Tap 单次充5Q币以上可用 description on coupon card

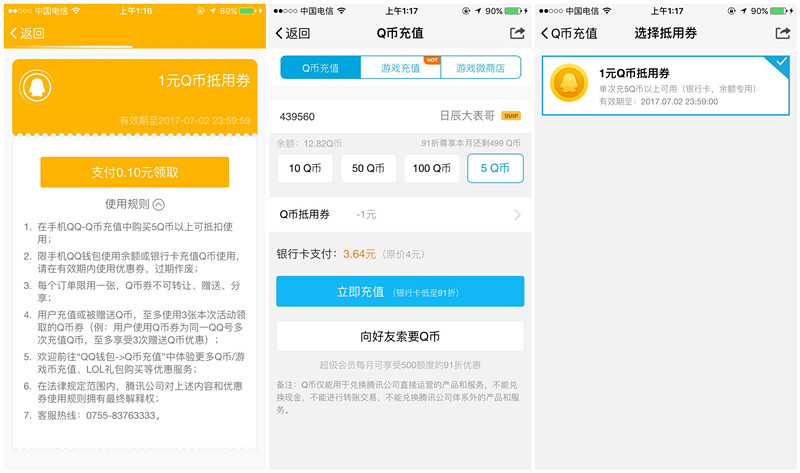point(677,89)
